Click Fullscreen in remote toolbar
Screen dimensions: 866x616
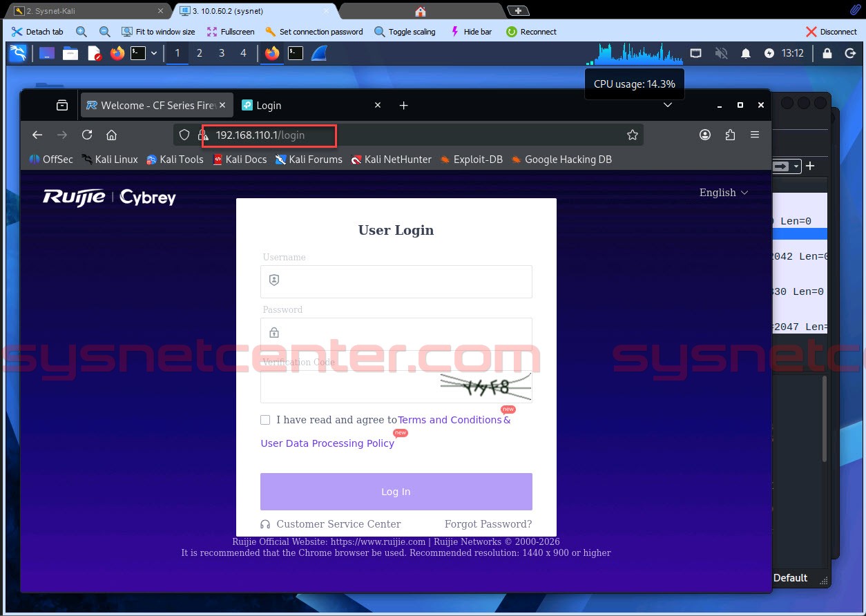click(x=231, y=32)
